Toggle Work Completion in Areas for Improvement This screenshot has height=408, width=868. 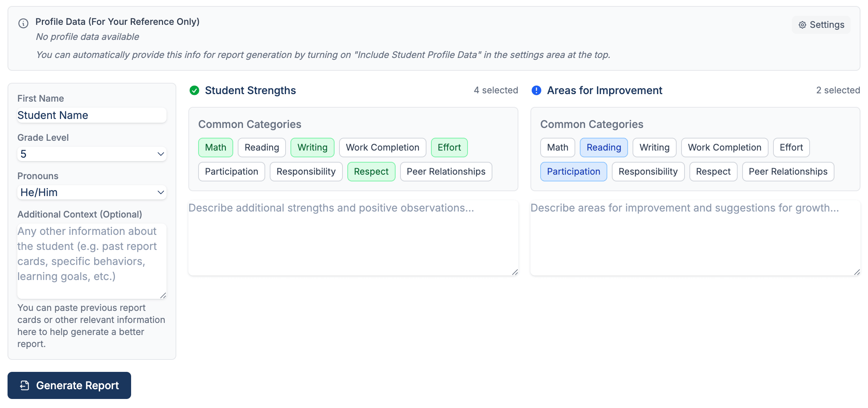coord(724,148)
